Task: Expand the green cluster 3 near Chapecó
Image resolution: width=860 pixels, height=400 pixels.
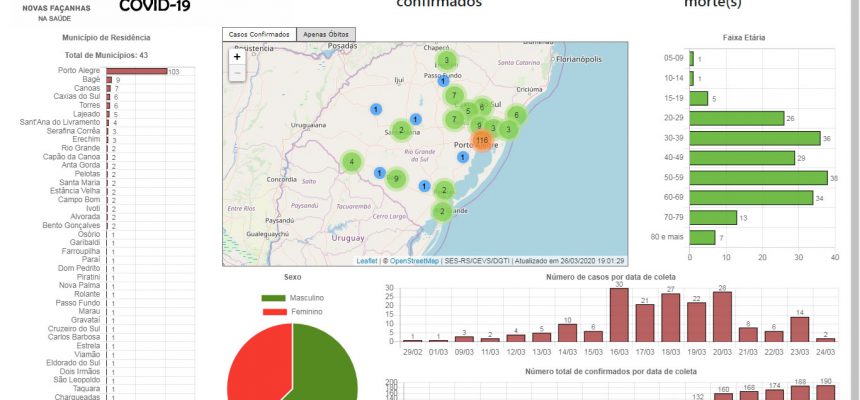Action: 446,60
